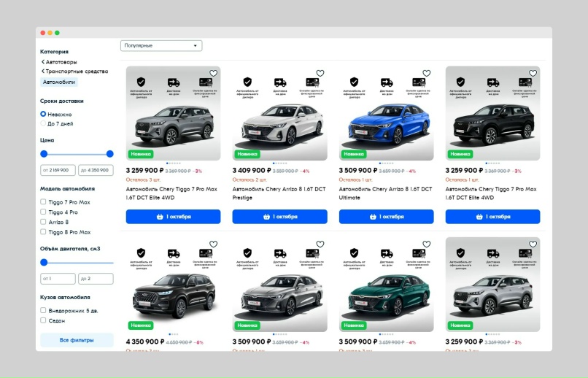Click online deal card icon on blue Arrizo card
The width and height of the screenshot is (588, 378).
419,82
